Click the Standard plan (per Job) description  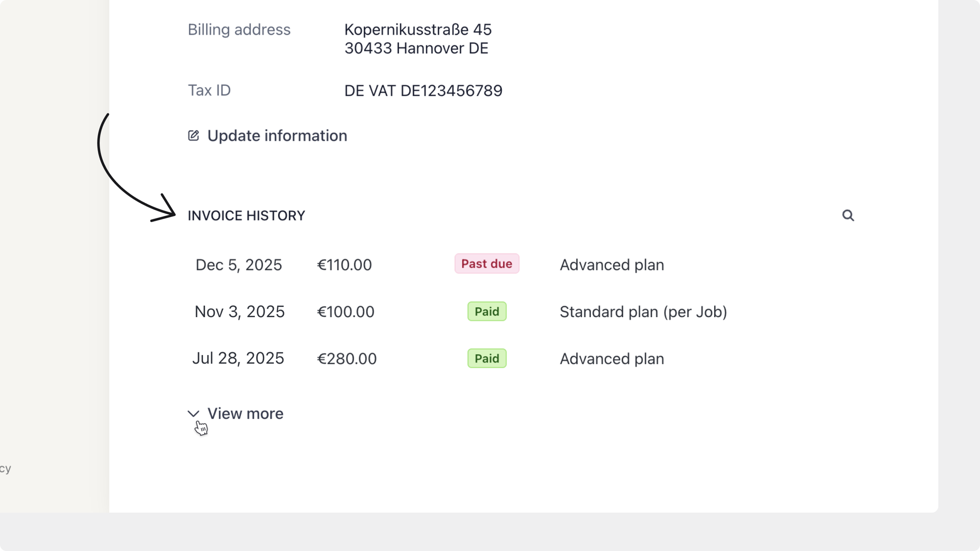(643, 312)
